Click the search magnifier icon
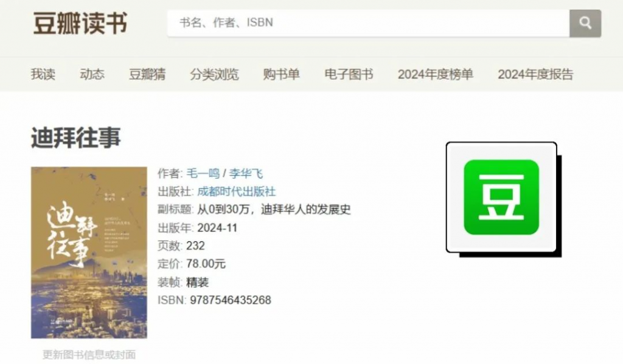The width and height of the screenshot is (623, 364). tap(585, 23)
